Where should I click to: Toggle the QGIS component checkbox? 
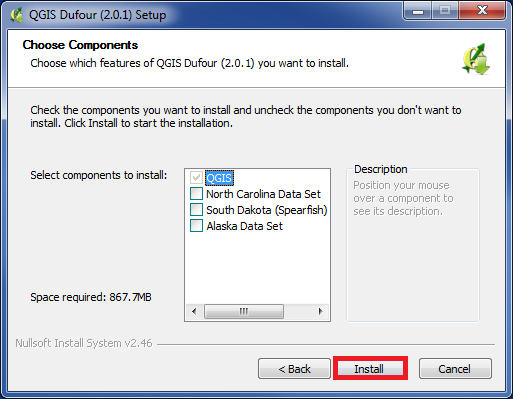point(196,178)
